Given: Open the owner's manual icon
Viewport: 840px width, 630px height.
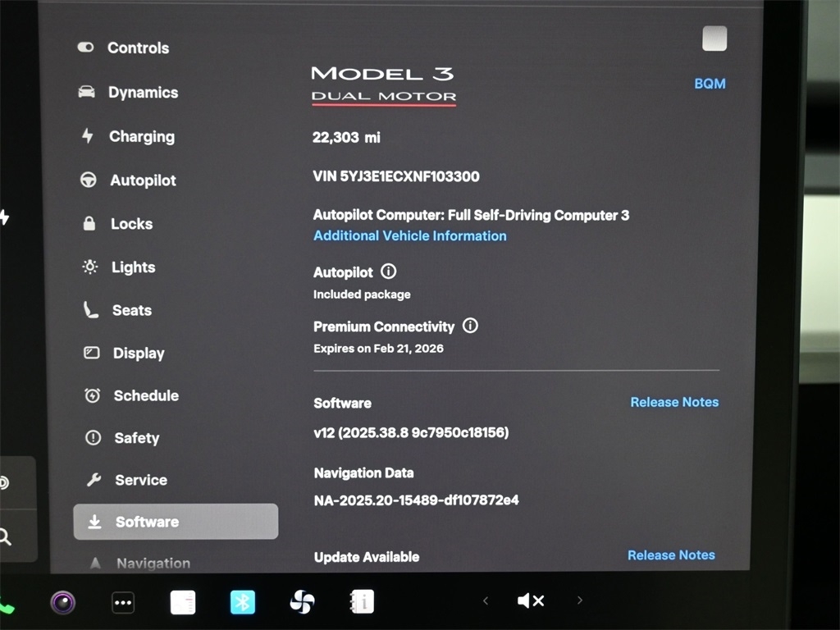Looking at the screenshot, I should [362, 602].
